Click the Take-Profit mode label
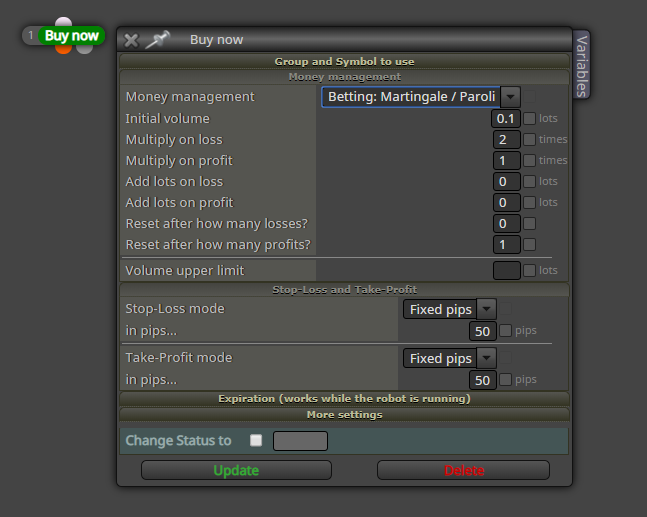647x517 pixels. tap(179, 358)
